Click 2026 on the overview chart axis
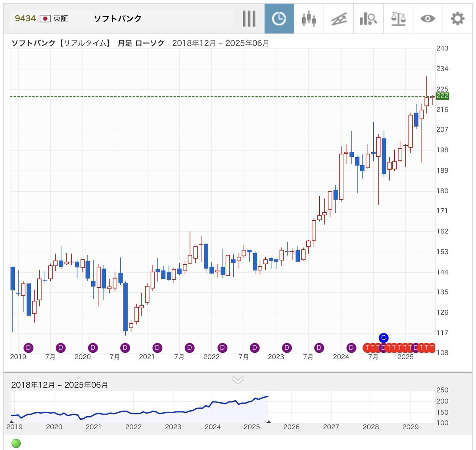 tap(292, 427)
